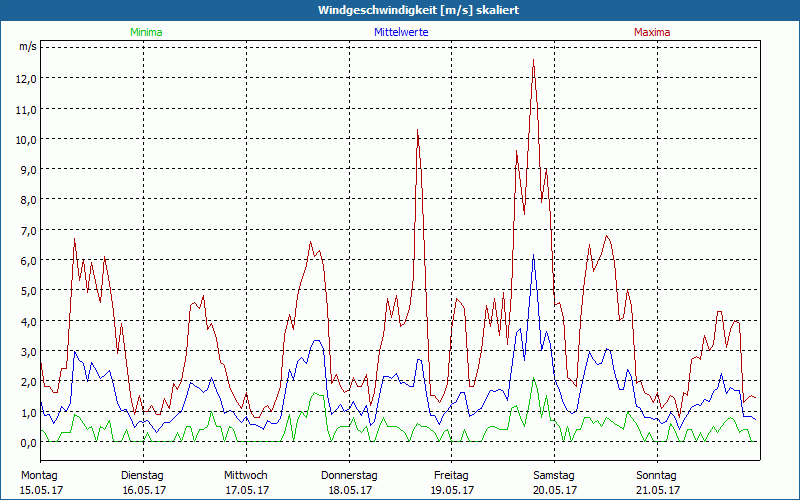Click the blue Mittelwerte peak near 6 m/s on Freitag
Screen dimensions: 800x500
pos(534,255)
